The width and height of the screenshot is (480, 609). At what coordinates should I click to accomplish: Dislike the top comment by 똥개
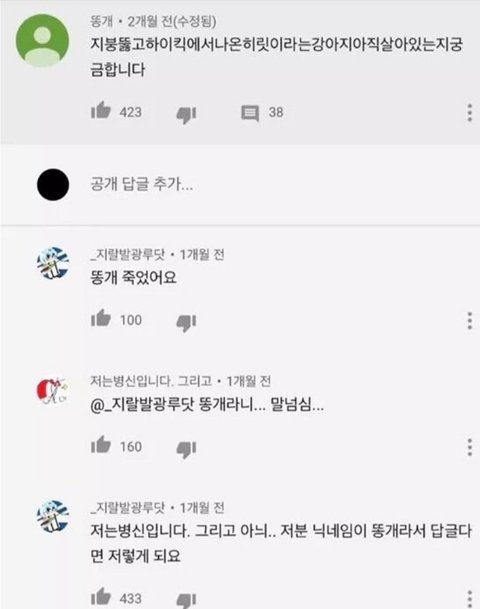point(186,115)
